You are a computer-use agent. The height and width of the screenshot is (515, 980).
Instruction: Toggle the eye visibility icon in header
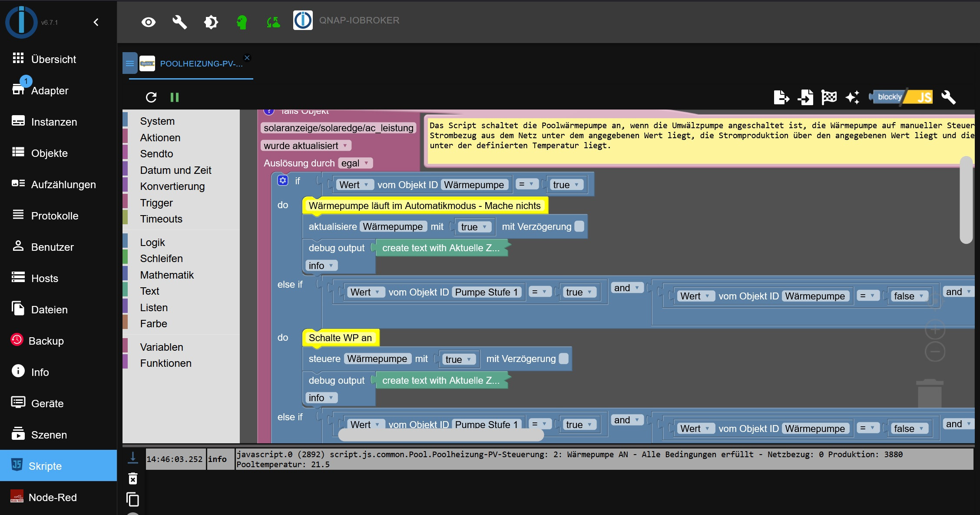pyautogui.click(x=149, y=22)
